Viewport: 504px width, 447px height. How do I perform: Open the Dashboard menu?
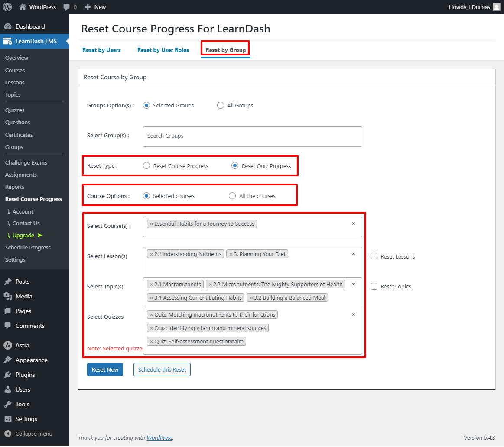(x=34, y=26)
